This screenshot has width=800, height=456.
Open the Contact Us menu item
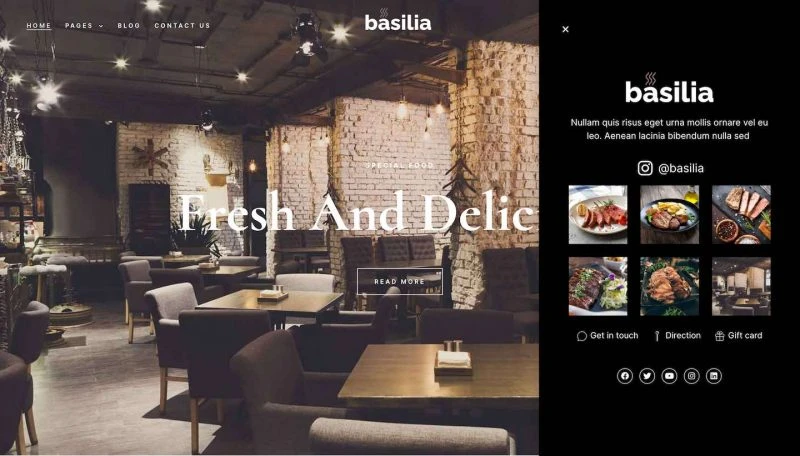tap(182, 26)
